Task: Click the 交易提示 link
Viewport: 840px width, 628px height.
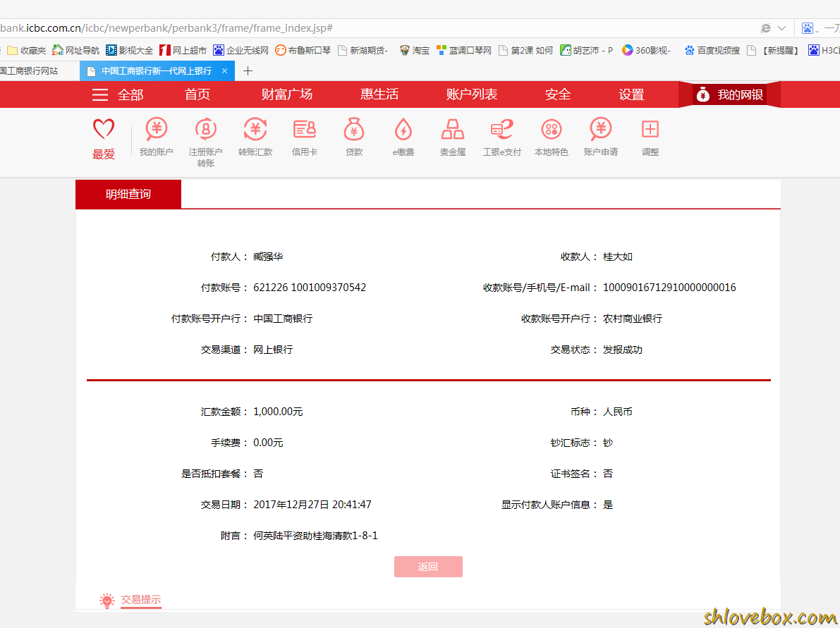Action: coord(141,600)
